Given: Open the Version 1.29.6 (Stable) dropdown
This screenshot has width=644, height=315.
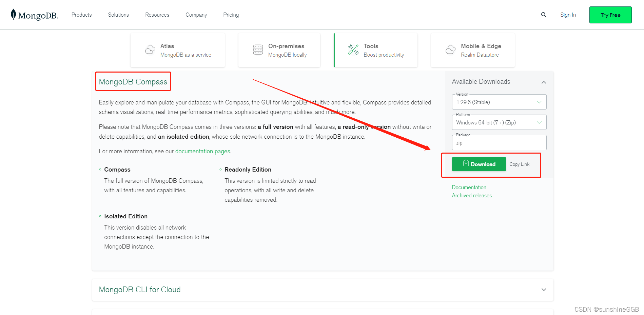Looking at the screenshot, I should pyautogui.click(x=499, y=102).
